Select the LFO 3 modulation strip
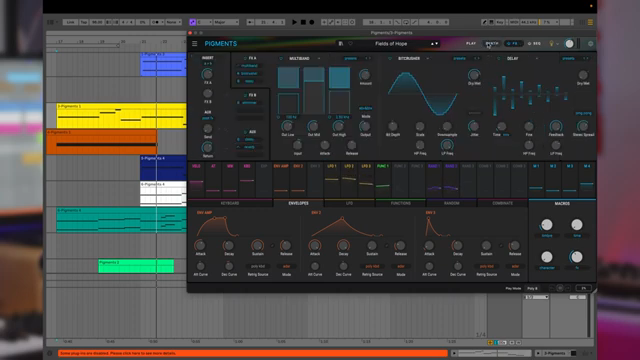 click(x=366, y=179)
